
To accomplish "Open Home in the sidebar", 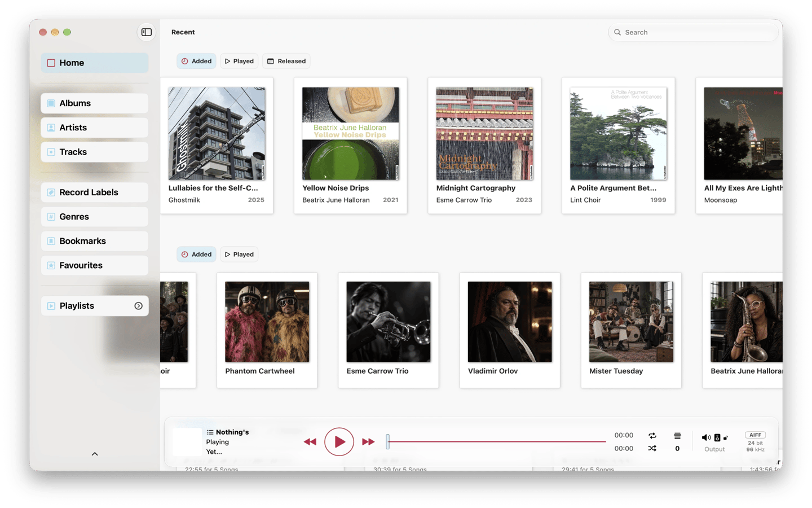I will tap(95, 63).
